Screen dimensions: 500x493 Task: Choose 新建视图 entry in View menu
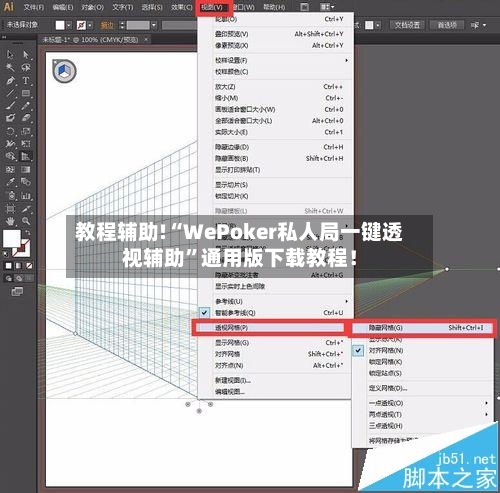(x=275, y=380)
